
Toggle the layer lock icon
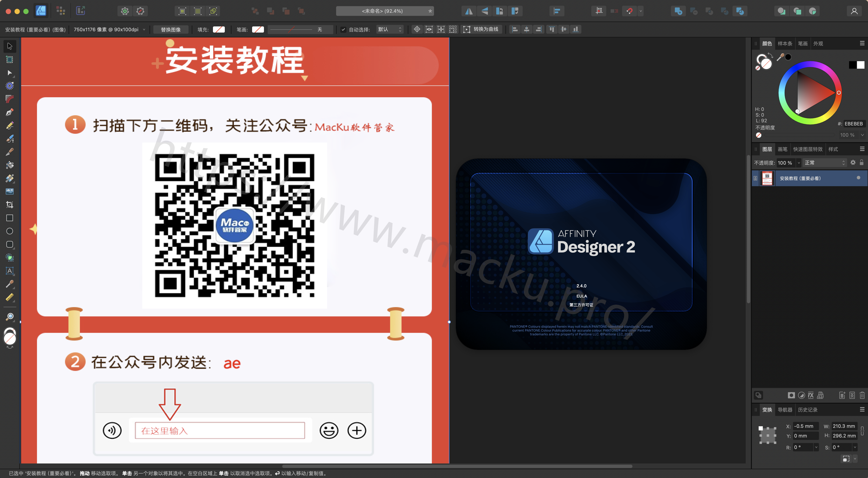(862, 162)
